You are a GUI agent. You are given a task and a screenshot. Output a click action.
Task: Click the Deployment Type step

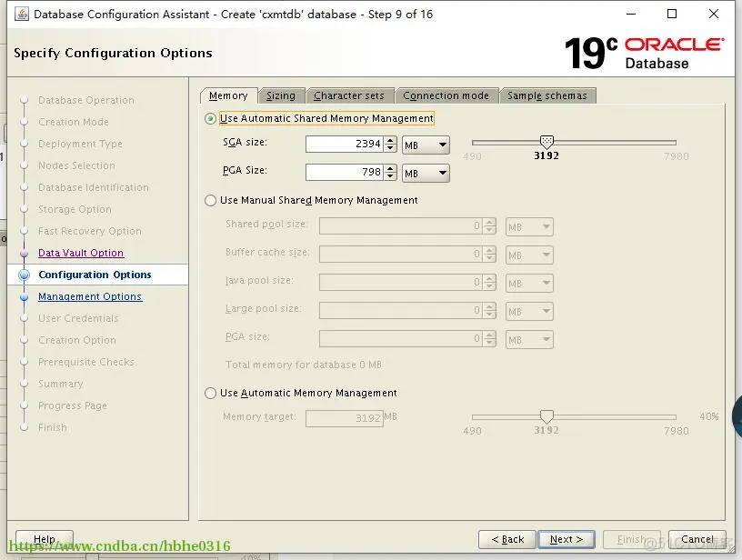coord(80,144)
